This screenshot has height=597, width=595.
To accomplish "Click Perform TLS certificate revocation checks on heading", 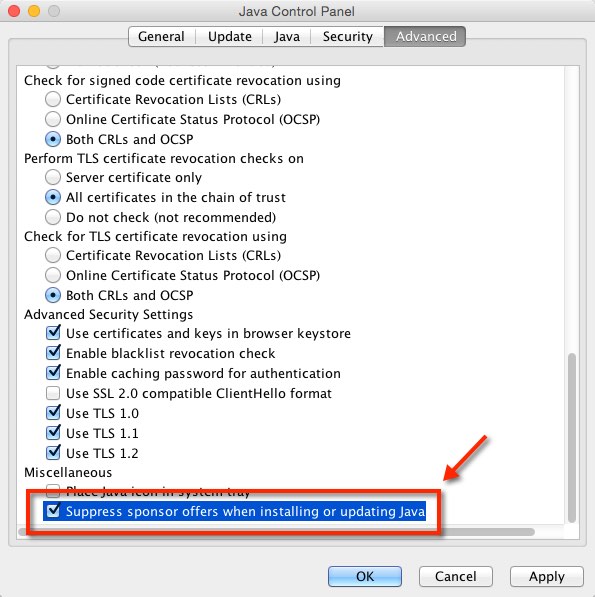I will (x=164, y=158).
